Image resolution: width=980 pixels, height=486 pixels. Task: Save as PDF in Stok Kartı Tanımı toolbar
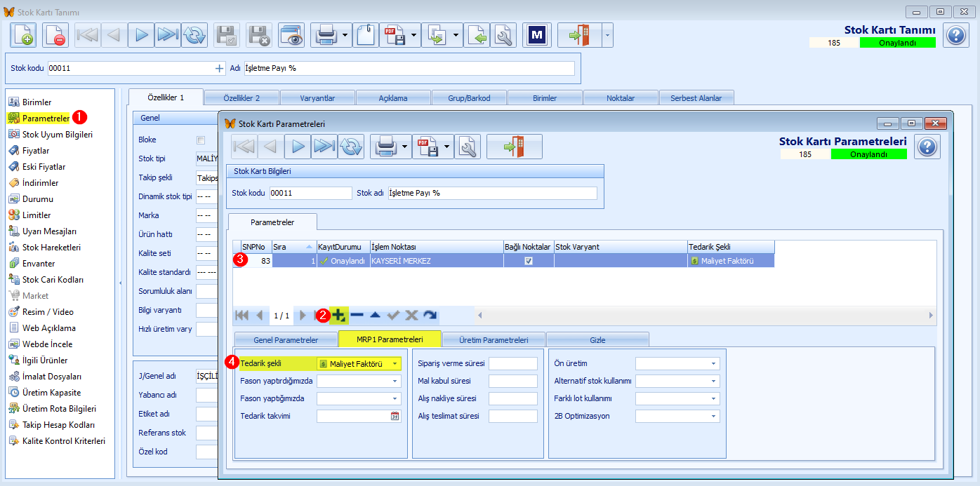click(395, 35)
